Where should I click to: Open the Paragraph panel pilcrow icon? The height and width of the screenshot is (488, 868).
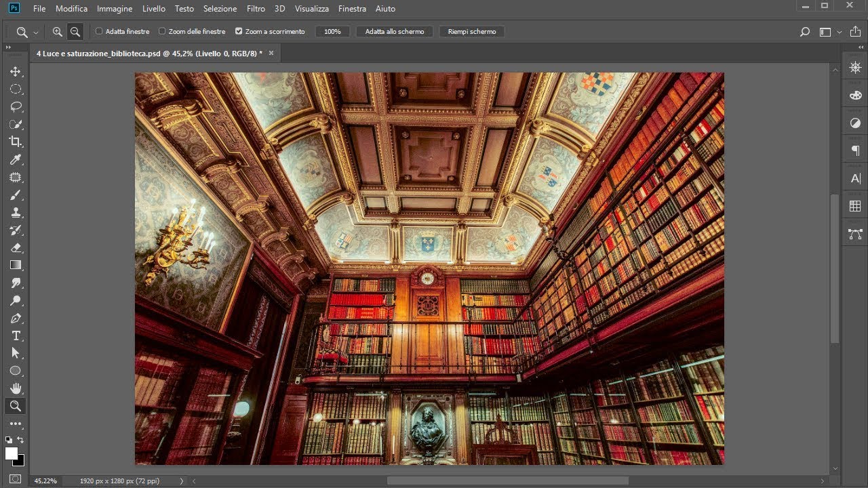pyautogui.click(x=855, y=150)
